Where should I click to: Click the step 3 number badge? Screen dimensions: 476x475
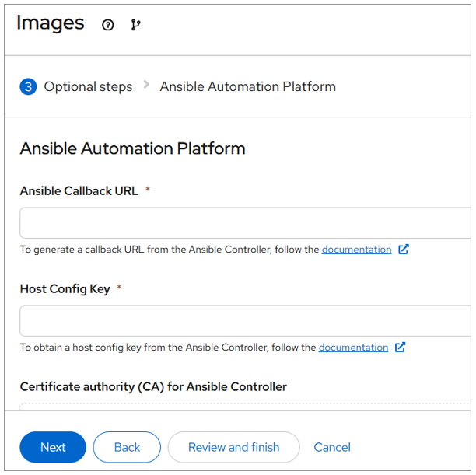coord(28,86)
